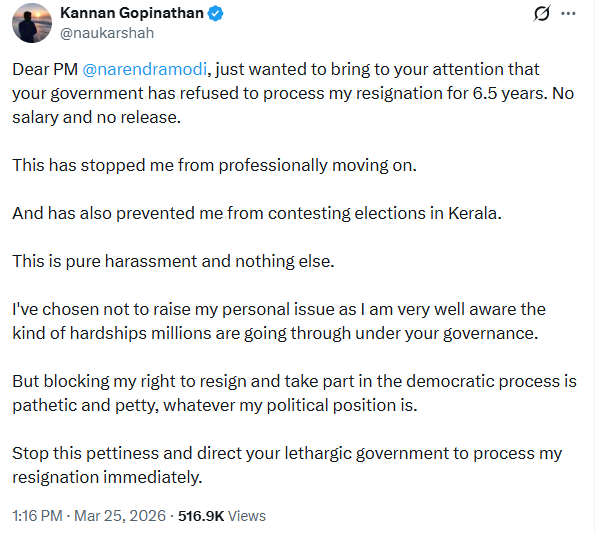This screenshot has height=533, width=606.
Task: Open the Grok explain-post icon
Action: [x=542, y=14]
